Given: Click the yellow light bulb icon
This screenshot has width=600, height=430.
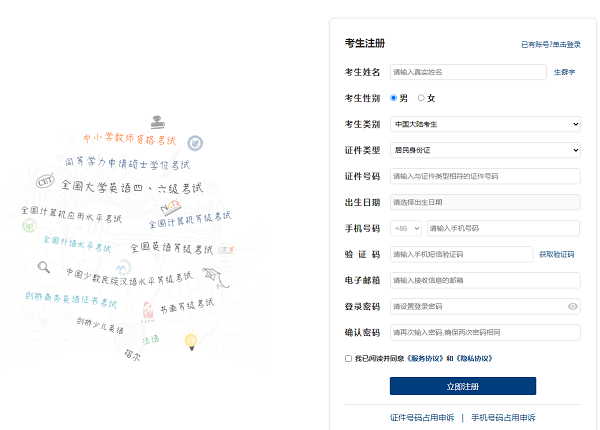Looking at the screenshot, I should pos(191,340).
